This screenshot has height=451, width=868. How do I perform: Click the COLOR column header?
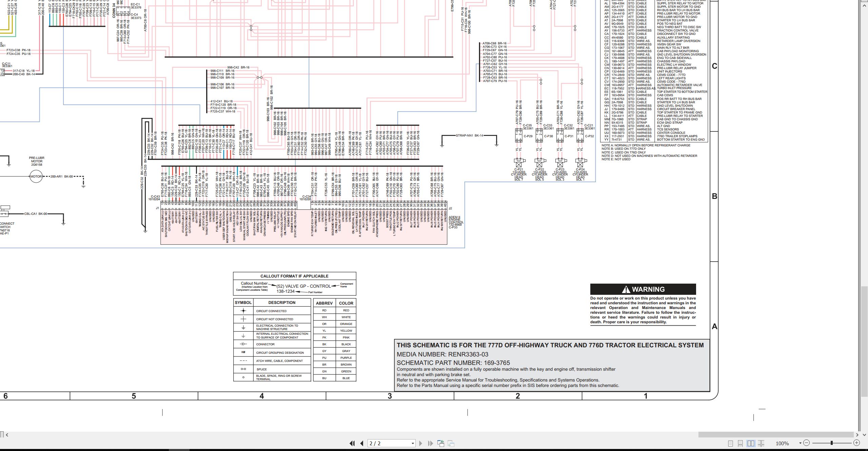[346, 303]
